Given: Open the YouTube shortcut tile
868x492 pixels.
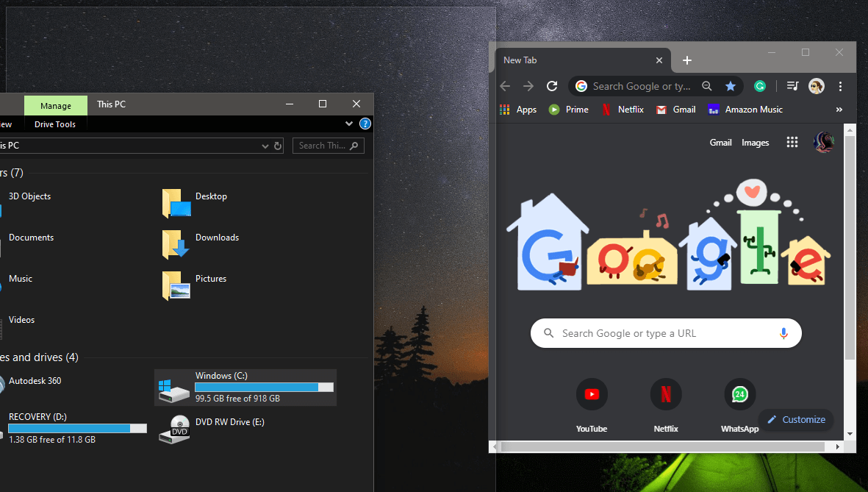Looking at the screenshot, I should point(592,395).
